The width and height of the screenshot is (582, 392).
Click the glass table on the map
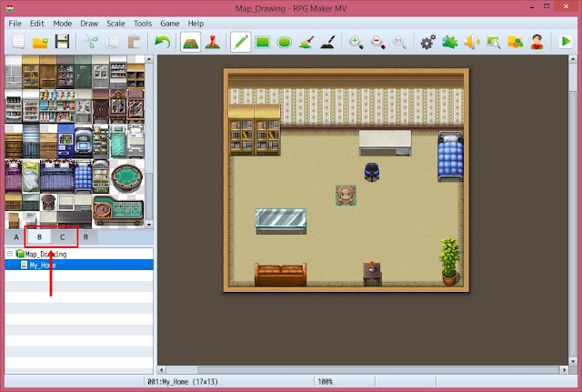[x=281, y=221]
